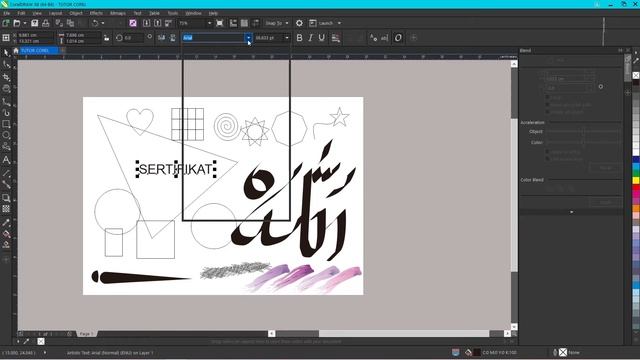Click the Save icon in the toolbar
640x360 pixels.
coord(35,23)
